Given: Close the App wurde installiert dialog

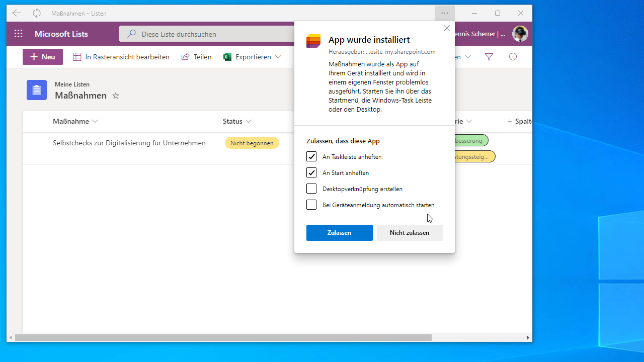Looking at the screenshot, I should tap(446, 29).
